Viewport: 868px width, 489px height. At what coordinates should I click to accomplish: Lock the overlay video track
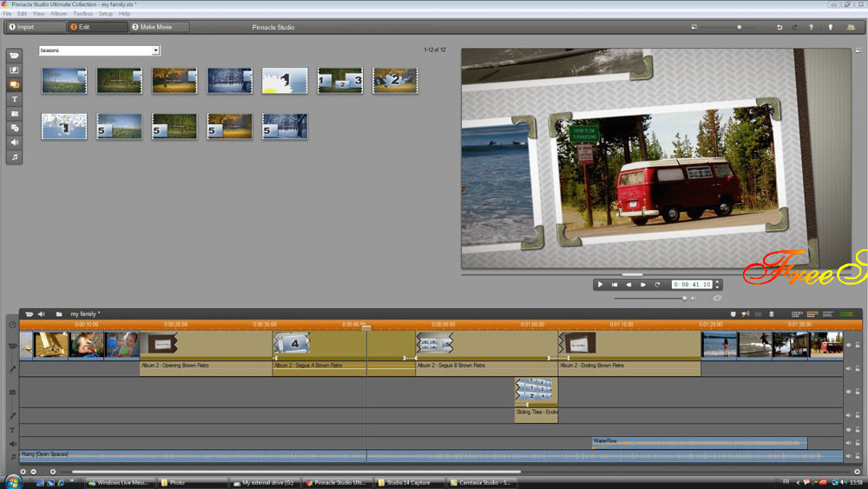[x=858, y=392]
